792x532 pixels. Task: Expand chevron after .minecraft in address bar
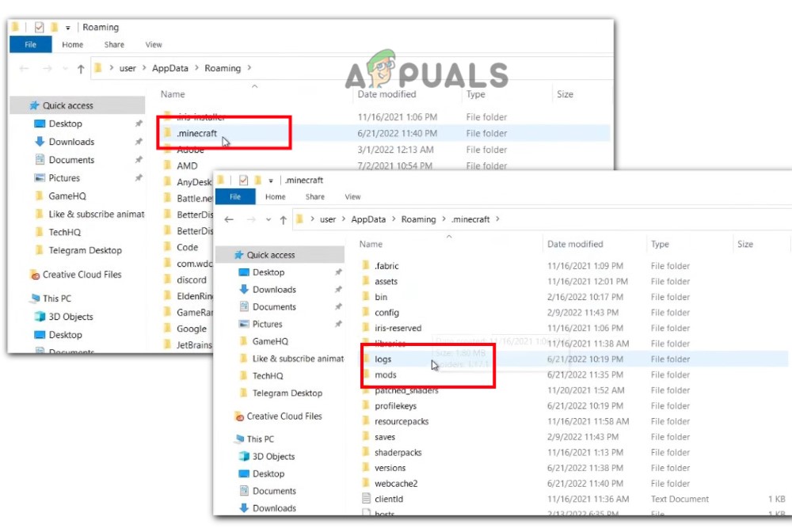(x=497, y=219)
